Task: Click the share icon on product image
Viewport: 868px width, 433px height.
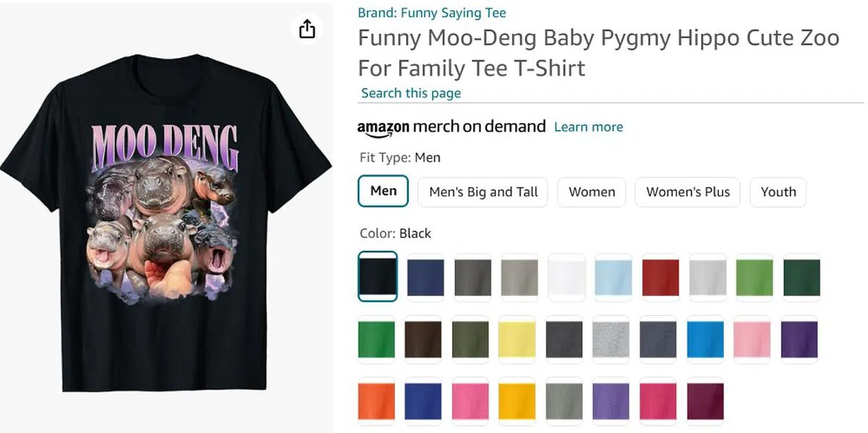Action: (307, 29)
